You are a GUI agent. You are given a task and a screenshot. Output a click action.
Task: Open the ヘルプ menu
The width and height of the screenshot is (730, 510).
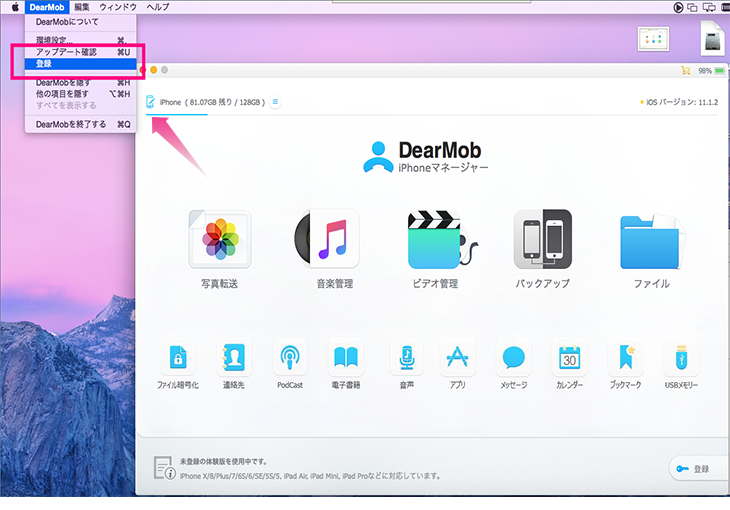pos(158,7)
